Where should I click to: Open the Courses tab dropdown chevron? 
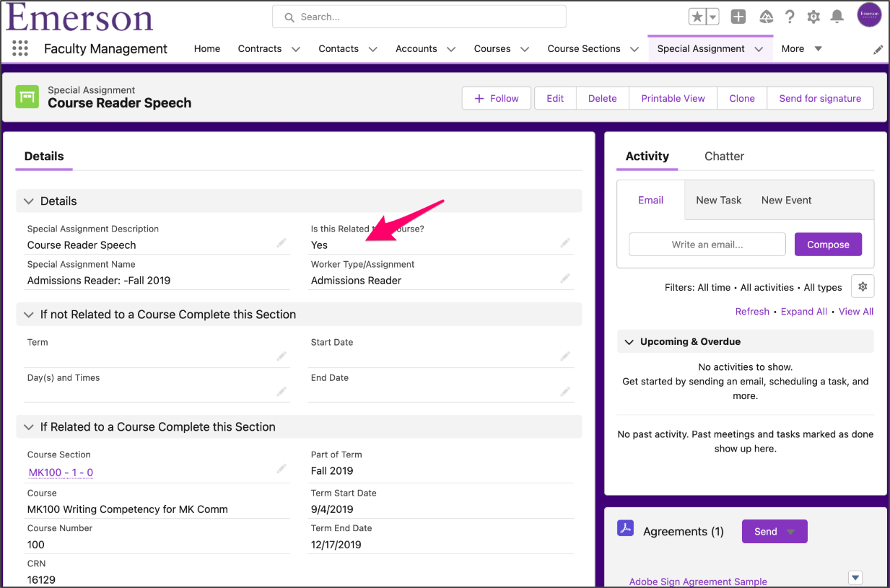coord(525,49)
